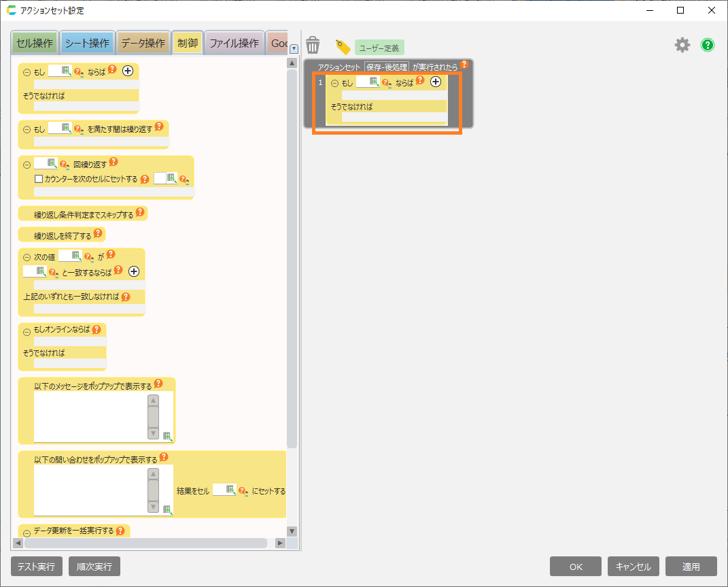Collapse the もしオンラインならば block
The height and width of the screenshot is (587, 728).
click(27, 332)
